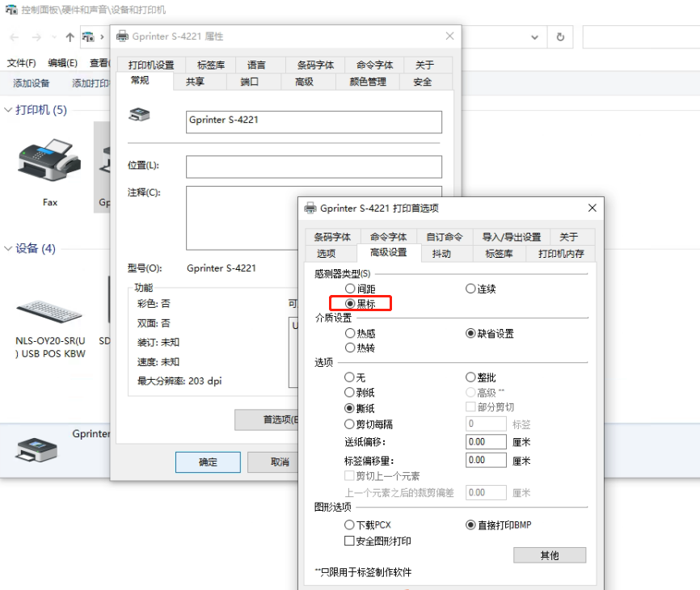700x590 pixels.
Task: Open the 标签库 tab in preferences
Action: click(499, 254)
